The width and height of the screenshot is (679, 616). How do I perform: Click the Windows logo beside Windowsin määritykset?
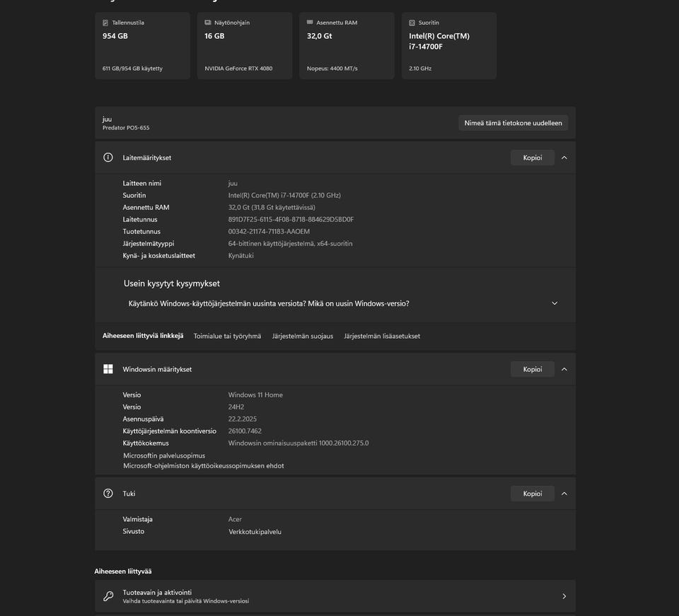108,369
